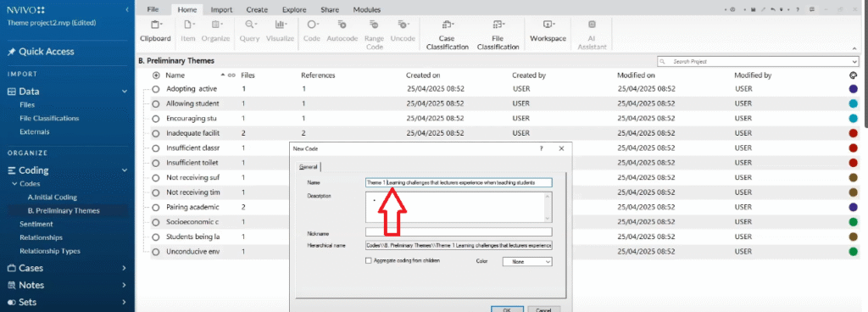Image resolution: width=868 pixels, height=312 pixels.
Task: Click the color palette column header icon
Action: pos(853,75)
